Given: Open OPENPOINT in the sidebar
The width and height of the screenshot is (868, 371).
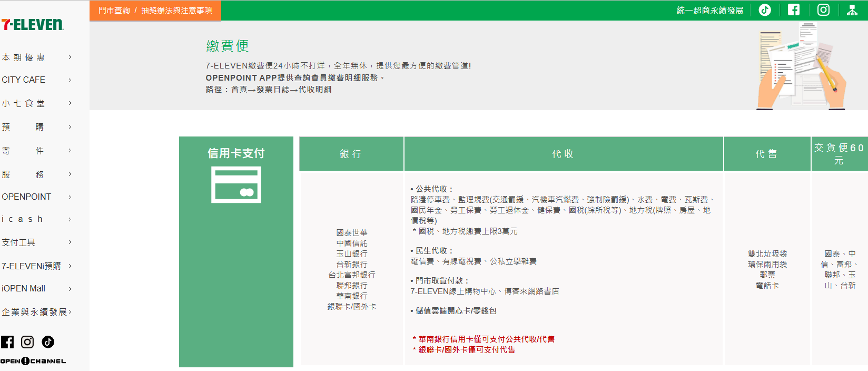Looking at the screenshot, I should [26, 197].
